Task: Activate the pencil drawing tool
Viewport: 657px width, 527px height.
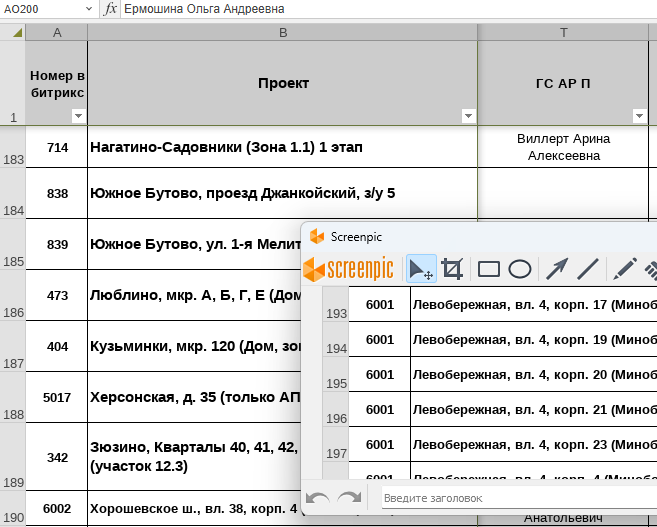Action: coord(625,269)
